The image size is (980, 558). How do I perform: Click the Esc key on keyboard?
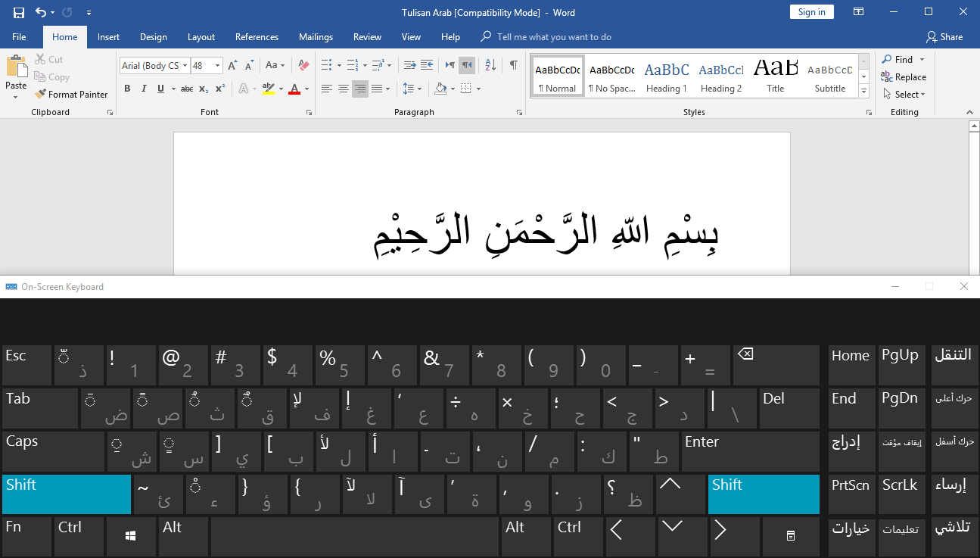coord(26,365)
